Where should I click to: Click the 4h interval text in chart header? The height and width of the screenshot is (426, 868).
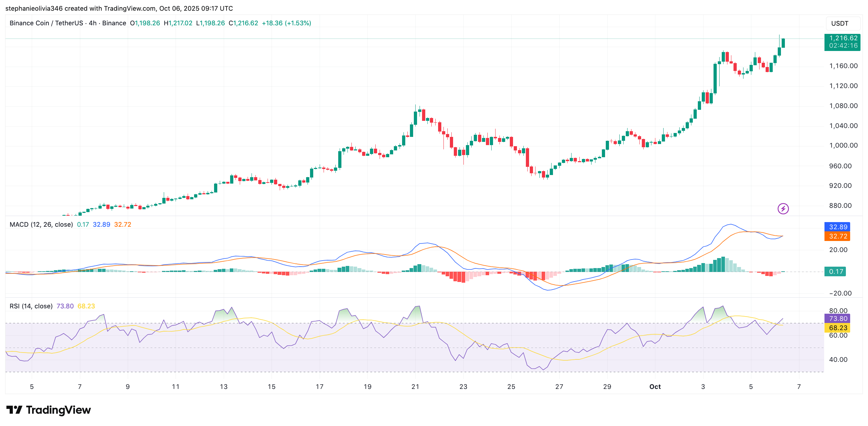tap(93, 23)
